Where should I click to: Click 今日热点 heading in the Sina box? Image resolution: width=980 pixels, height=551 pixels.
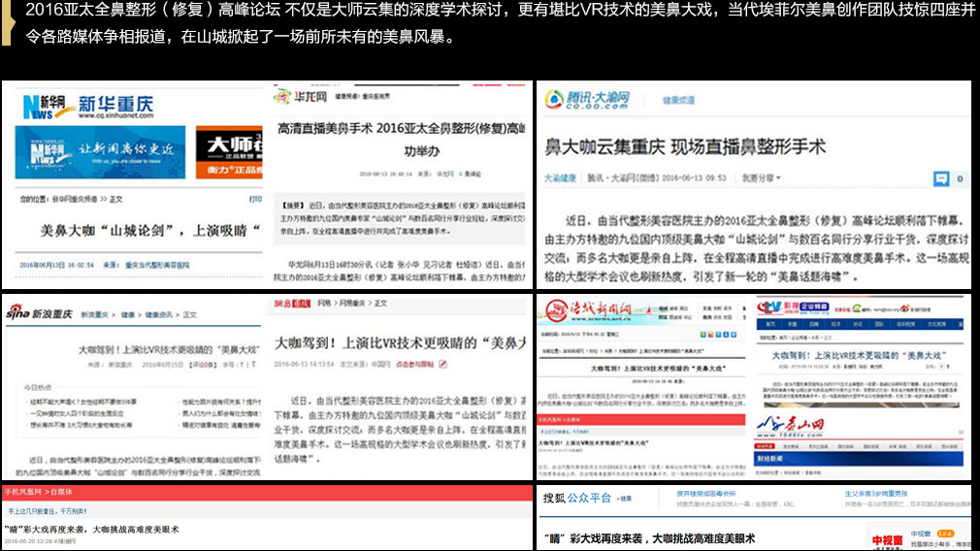click(38, 387)
